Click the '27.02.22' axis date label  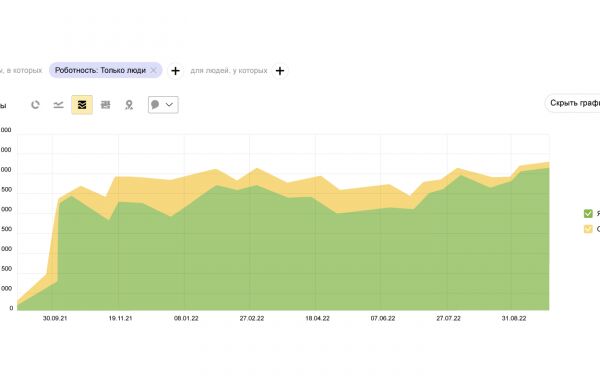(x=252, y=318)
